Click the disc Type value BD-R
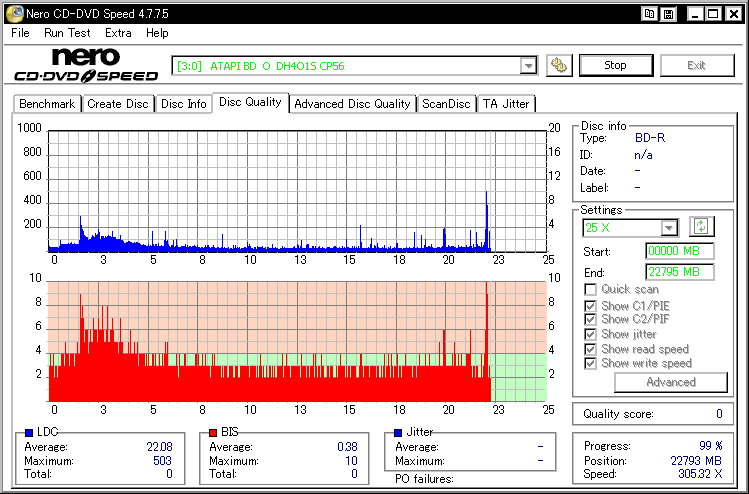This screenshot has width=749, height=494. pyautogui.click(x=650, y=138)
